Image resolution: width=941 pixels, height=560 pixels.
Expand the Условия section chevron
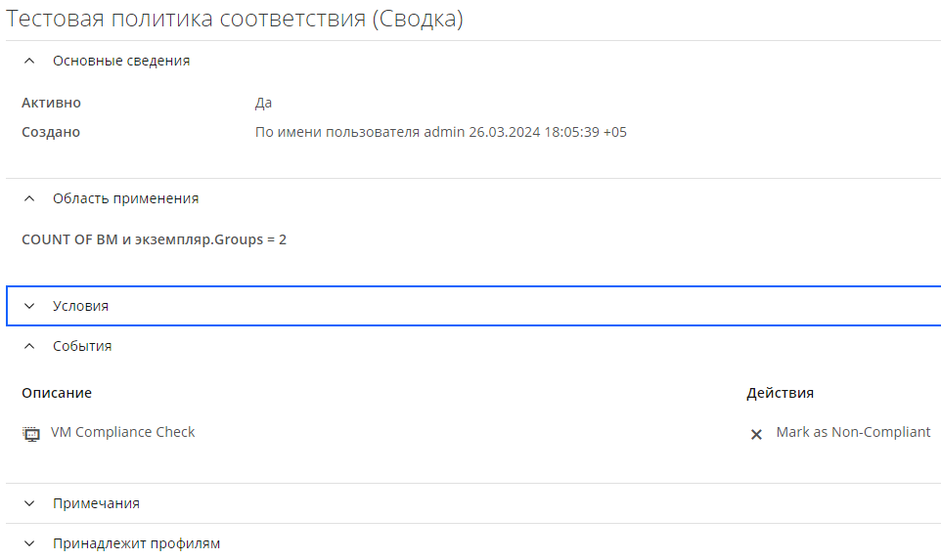tap(29, 306)
